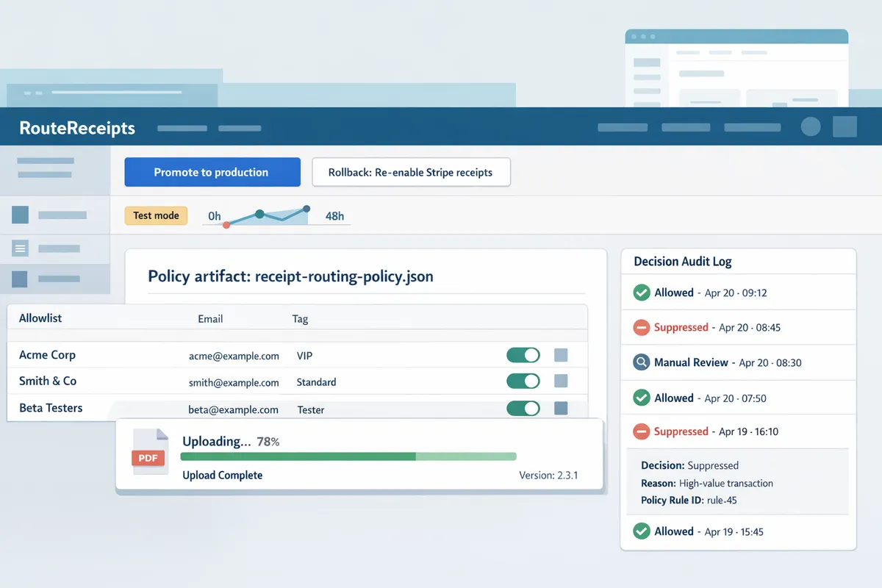
Task: Click the red Suppressed icon for Apr 19 16:10
Action: pos(641,431)
